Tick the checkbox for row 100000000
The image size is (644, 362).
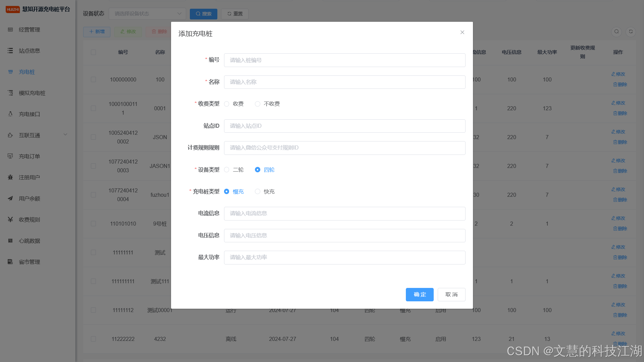[x=93, y=79]
